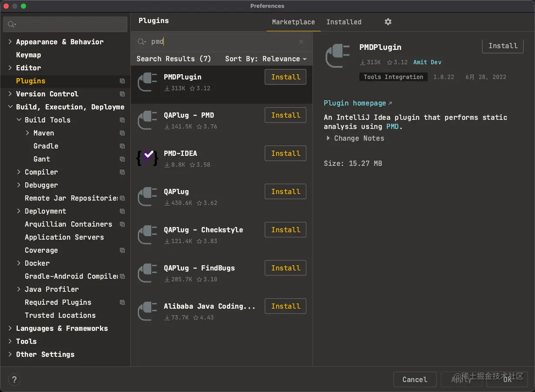The height and width of the screenshot is (392, 535).
Task: Clear the plugin search with X icon
Action: tap(301, 42)
